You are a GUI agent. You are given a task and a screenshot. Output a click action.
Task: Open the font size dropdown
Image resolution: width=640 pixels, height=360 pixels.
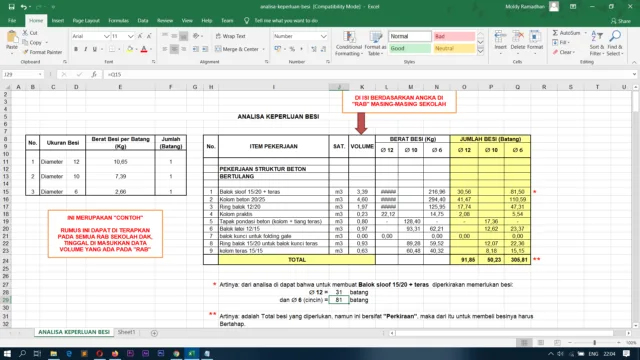tap(130, 36)
